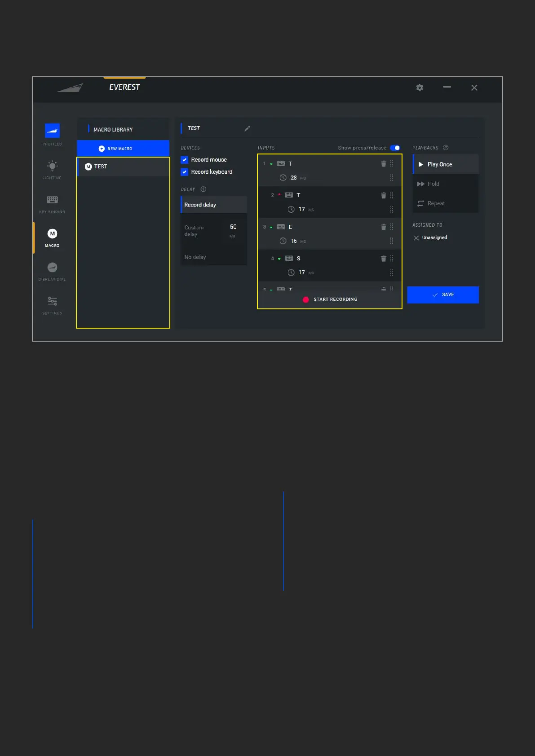Toggle Record mouse checkbox
This screenshot has width=535, height=756.
tap(184, 160)
